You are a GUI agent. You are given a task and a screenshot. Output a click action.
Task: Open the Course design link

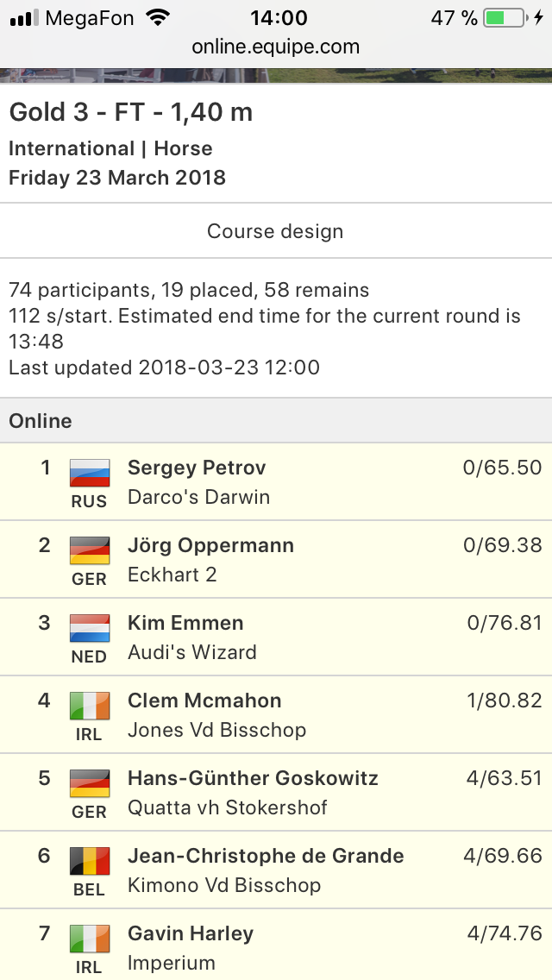coord(275,231)
